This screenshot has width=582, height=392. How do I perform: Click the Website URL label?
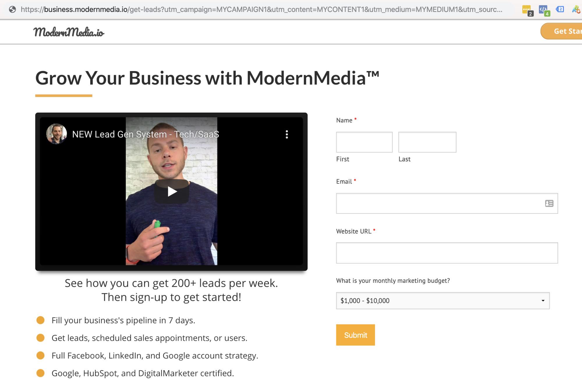coord(353,231)
